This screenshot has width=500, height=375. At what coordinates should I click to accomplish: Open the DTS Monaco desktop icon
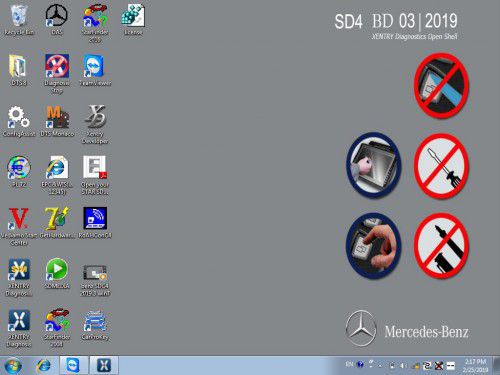[57, 121]
